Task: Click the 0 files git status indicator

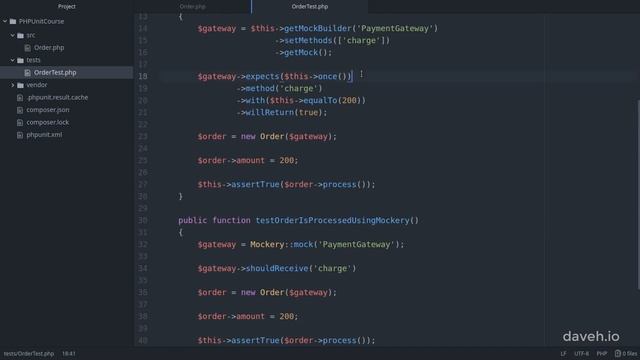Action: click(626, 353)
